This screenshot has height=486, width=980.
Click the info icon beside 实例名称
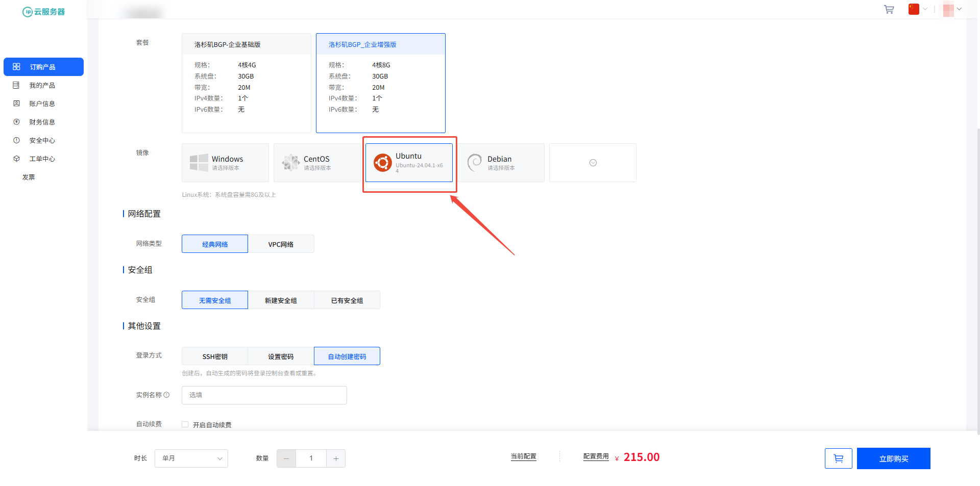166,395
